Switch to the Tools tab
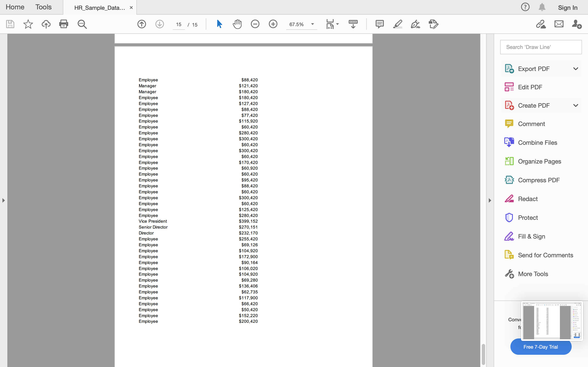Viewport: 588px width, 367px height. coord(43,7)
